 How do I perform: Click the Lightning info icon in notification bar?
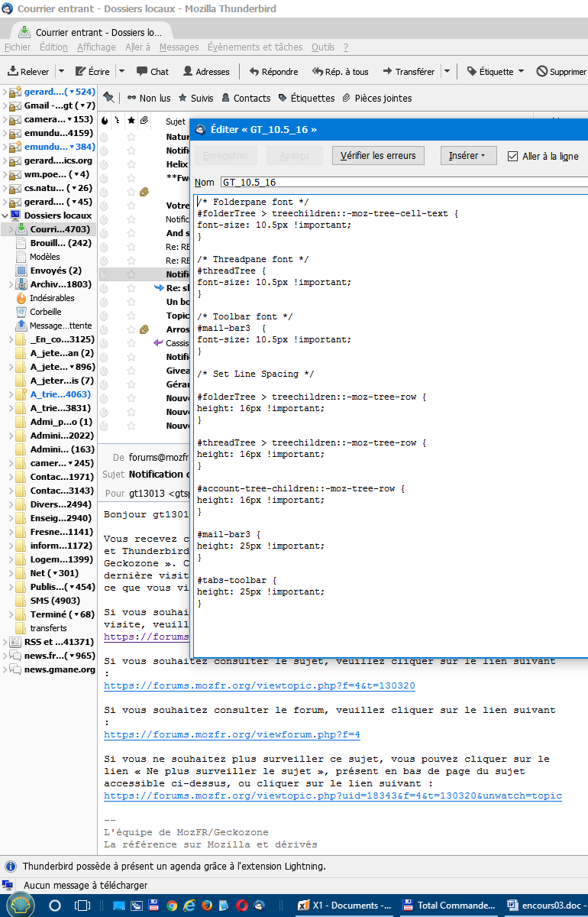click(x=11, y=867)
